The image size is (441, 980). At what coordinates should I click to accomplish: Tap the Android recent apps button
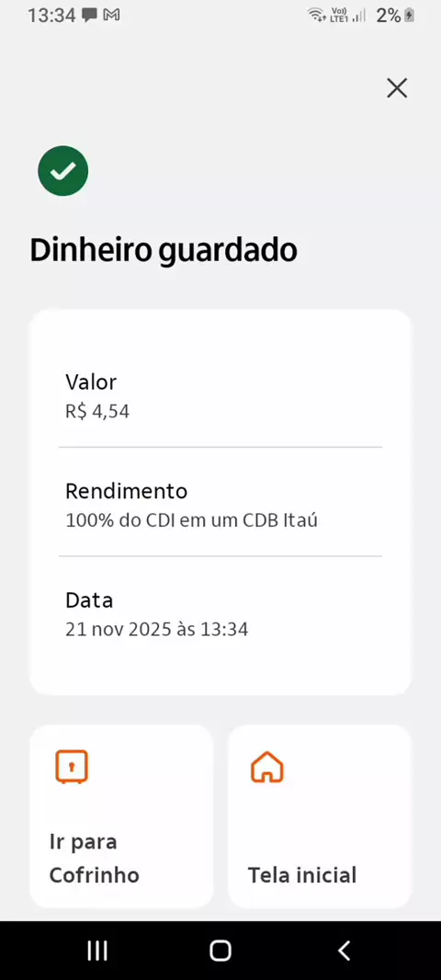tap(97, 950)
